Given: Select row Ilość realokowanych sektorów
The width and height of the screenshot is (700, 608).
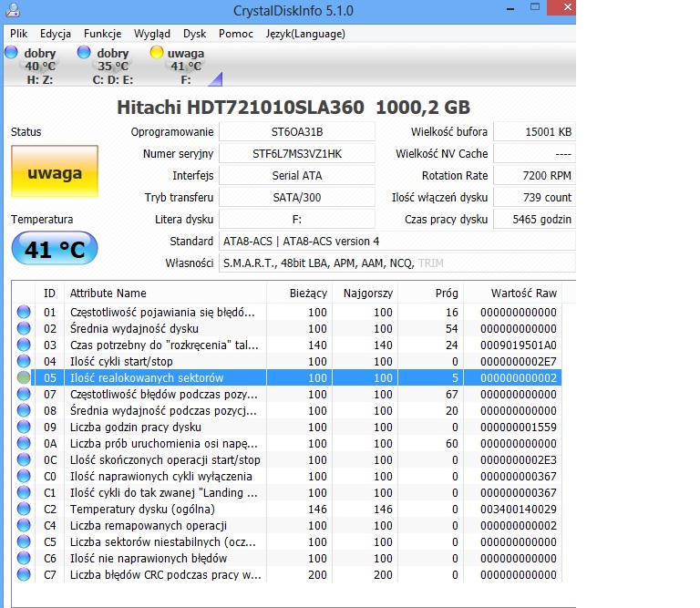Looking at the screenshot, I should pyautogui.click(x=286, y=377).
